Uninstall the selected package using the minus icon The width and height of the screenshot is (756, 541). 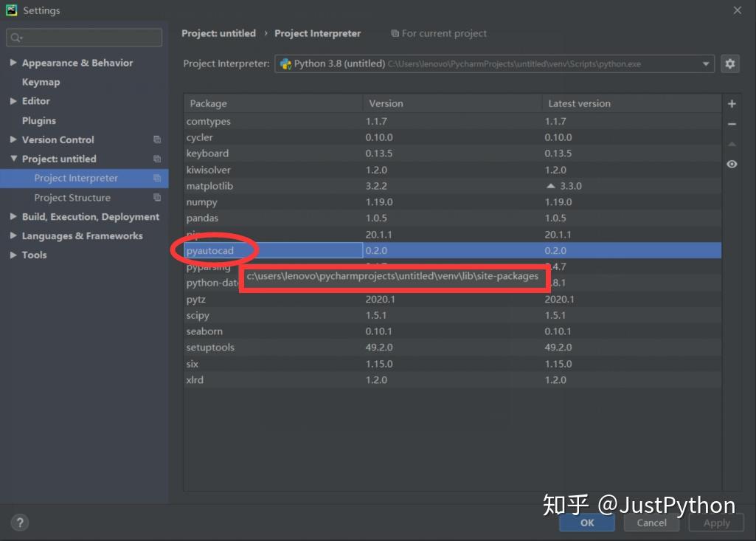pyautogui.click(x=731, y=123)
